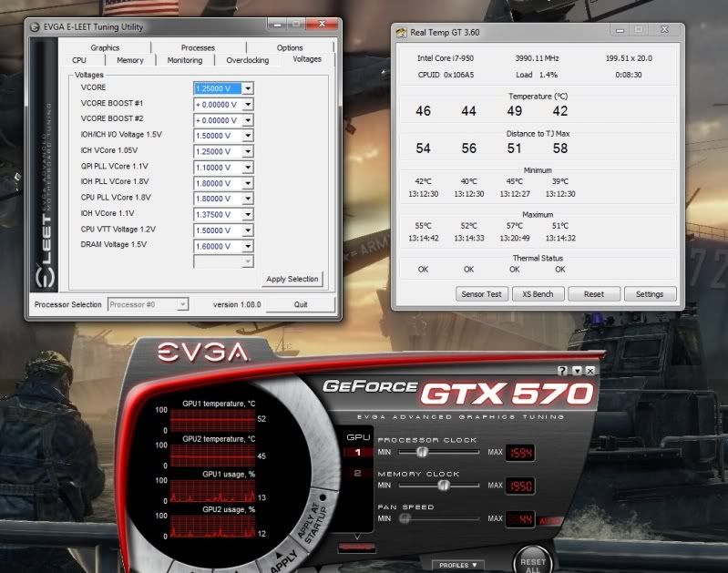Close the EVGA Precision GTX 570 panel
The height and width of the screenshot is (573, 728).
click(590, 370)
